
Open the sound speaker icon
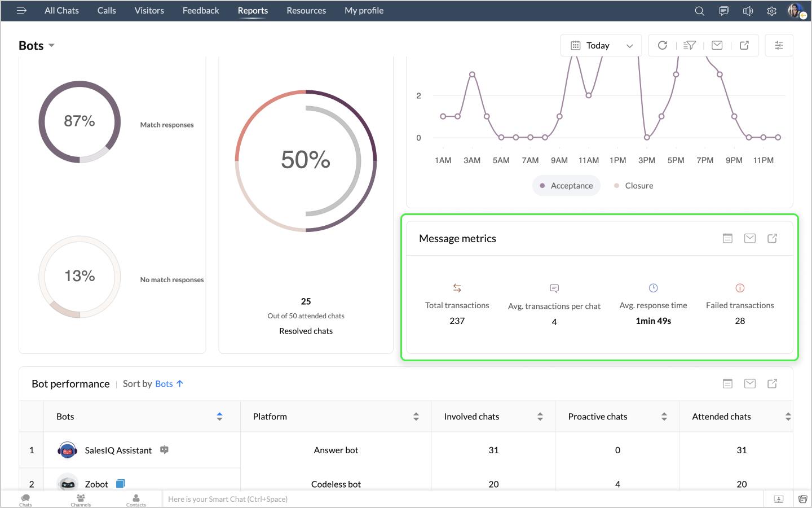pyautogui.click(x=748, y=11)
